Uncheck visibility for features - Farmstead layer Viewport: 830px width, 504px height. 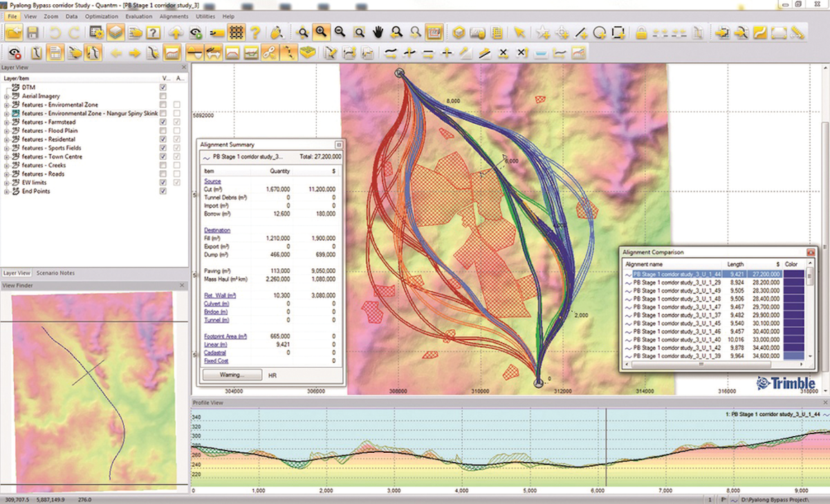click(x=163, y=122)
